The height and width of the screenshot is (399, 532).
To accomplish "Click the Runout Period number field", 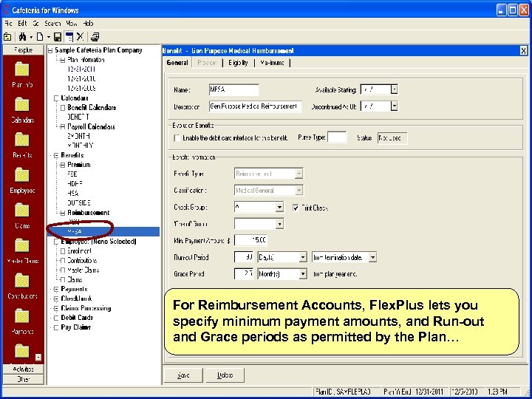I will click(x=244, y=257).
